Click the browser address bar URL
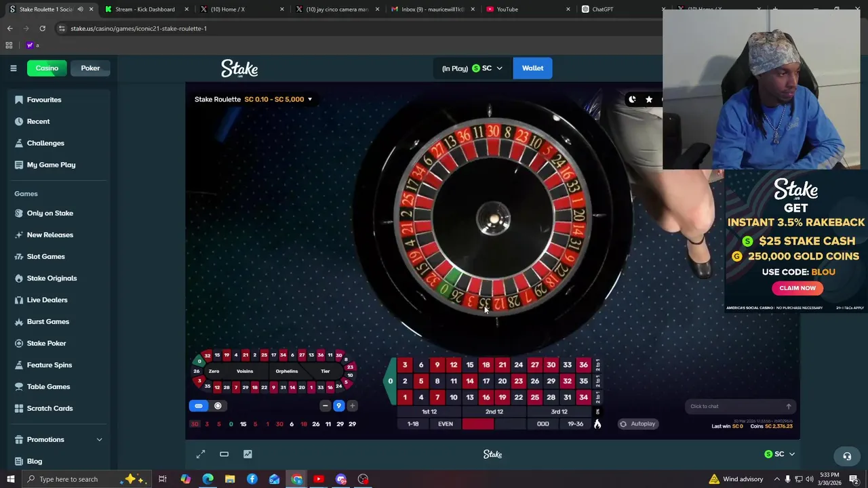 [138, 28]
